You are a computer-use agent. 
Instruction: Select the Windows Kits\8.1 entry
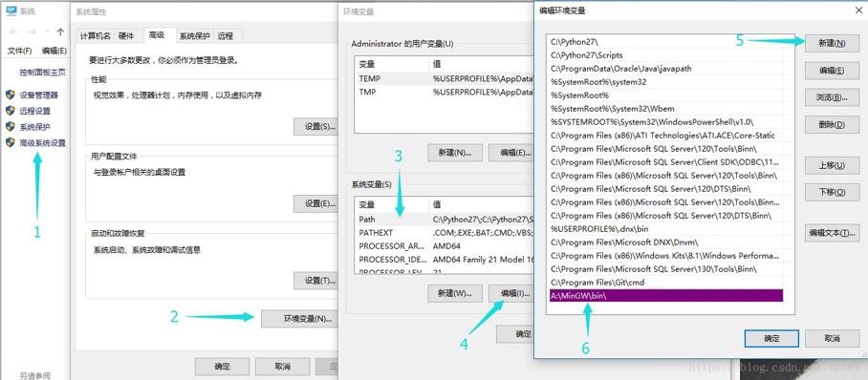click(666, 256)
